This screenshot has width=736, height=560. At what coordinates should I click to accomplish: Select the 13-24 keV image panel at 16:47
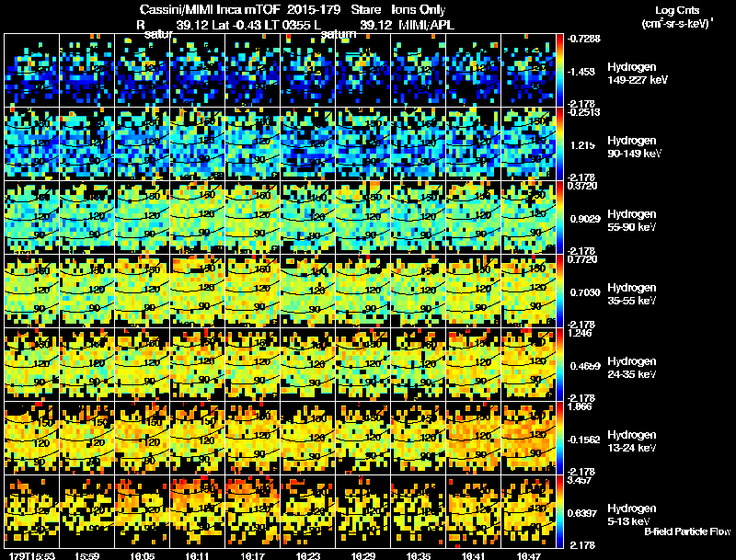[x=528, y=439]
